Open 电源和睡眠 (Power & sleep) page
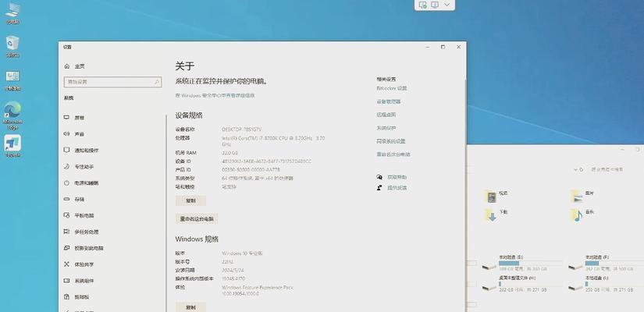The height and width of the screenshot is (312, 644). 81,183
